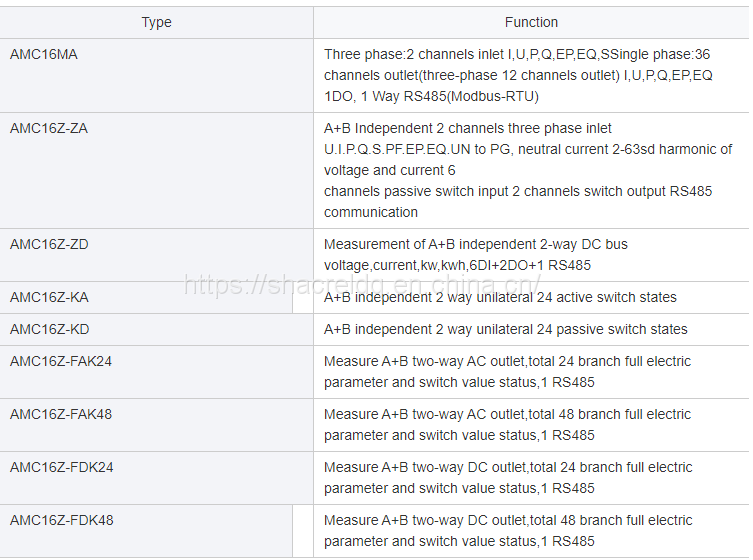Click the AMC16Z-FAK24 model name

[61, 361]
